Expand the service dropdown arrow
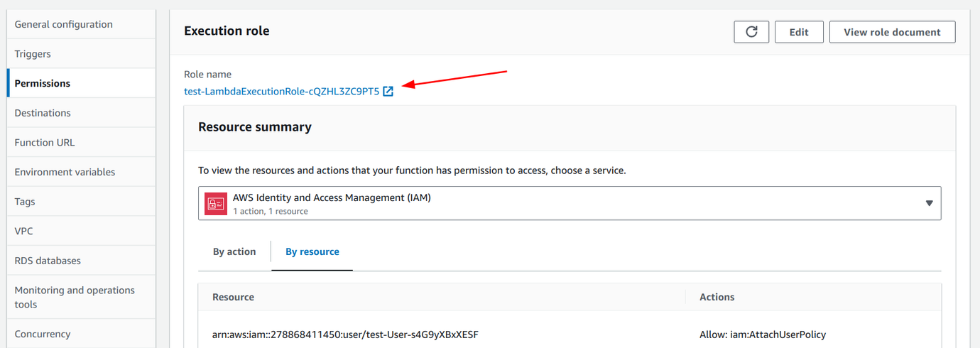Screen dimensions: 980x348 click(x=929, y=204)
